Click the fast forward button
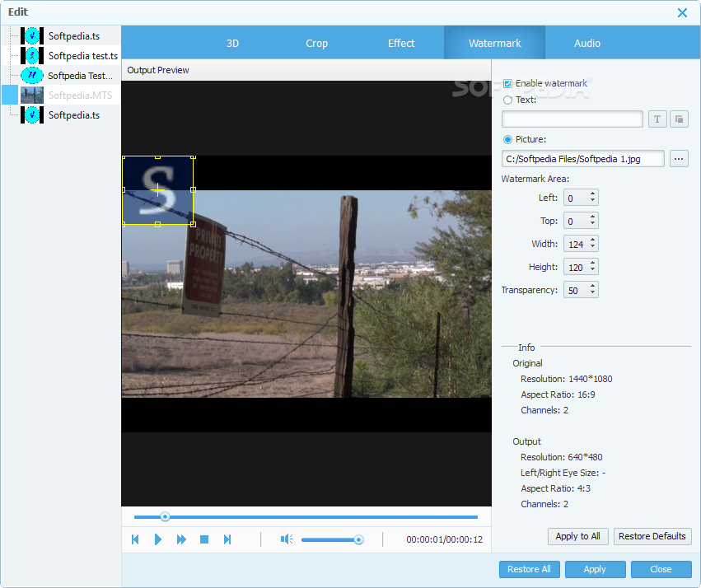This screenshot has height=588, width=701. tap(181, 539)
